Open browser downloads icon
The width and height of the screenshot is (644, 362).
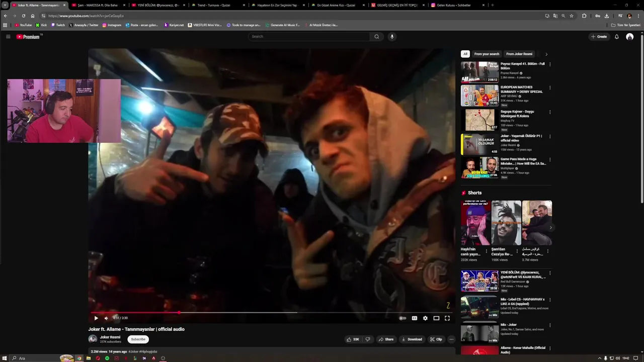[607, 16]
